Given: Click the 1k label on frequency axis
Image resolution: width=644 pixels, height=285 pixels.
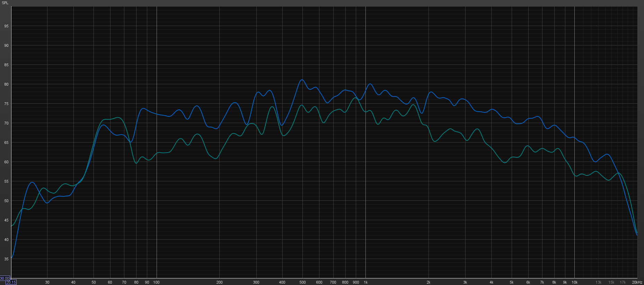Looking at the screenshot, I should pos(365,282).
